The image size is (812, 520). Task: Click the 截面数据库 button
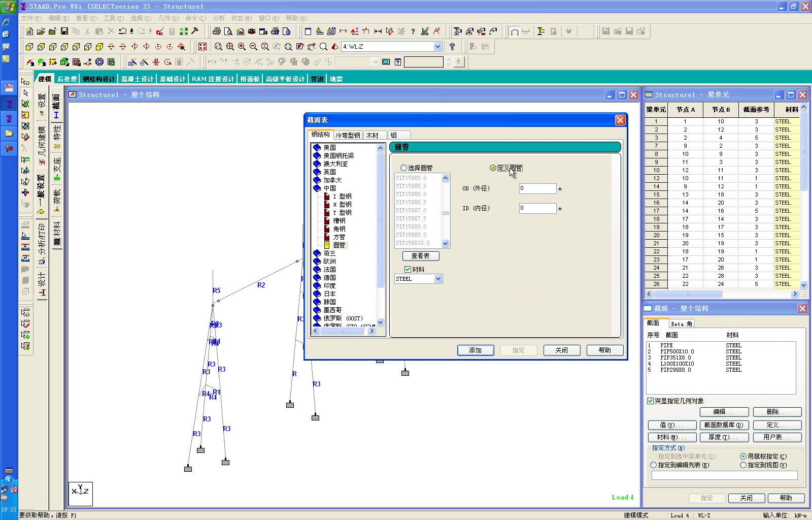click(723, 425)
